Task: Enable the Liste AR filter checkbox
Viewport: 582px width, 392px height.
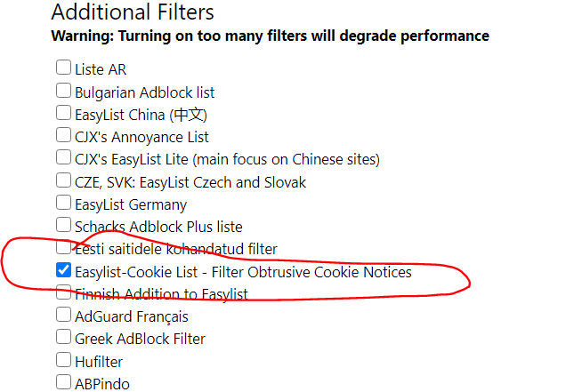Action: tap(63, 68)
